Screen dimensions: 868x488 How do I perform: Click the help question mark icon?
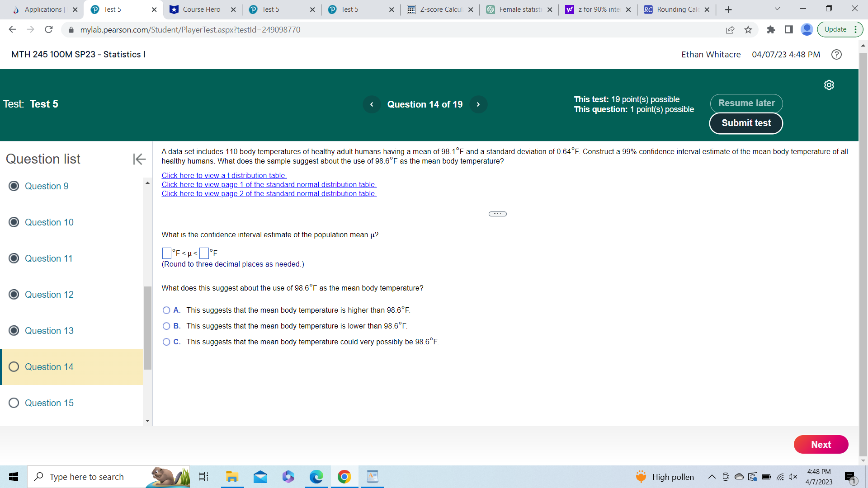point(836,54)
